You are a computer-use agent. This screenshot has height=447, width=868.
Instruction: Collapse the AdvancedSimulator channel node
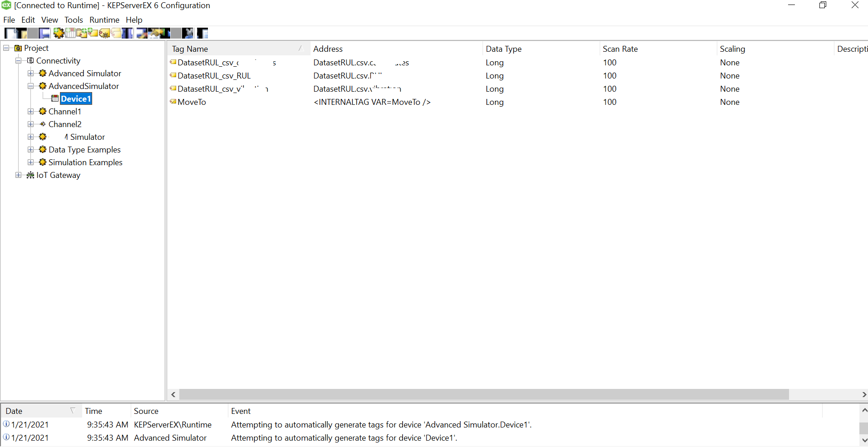(30, 86)
